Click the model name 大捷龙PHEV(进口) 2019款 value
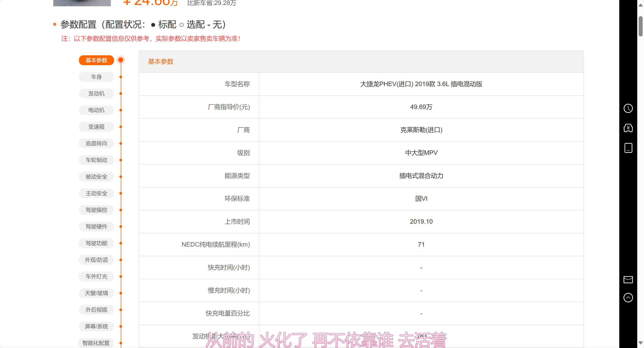Viewport: 644px width, 348px height. (421, 84)
